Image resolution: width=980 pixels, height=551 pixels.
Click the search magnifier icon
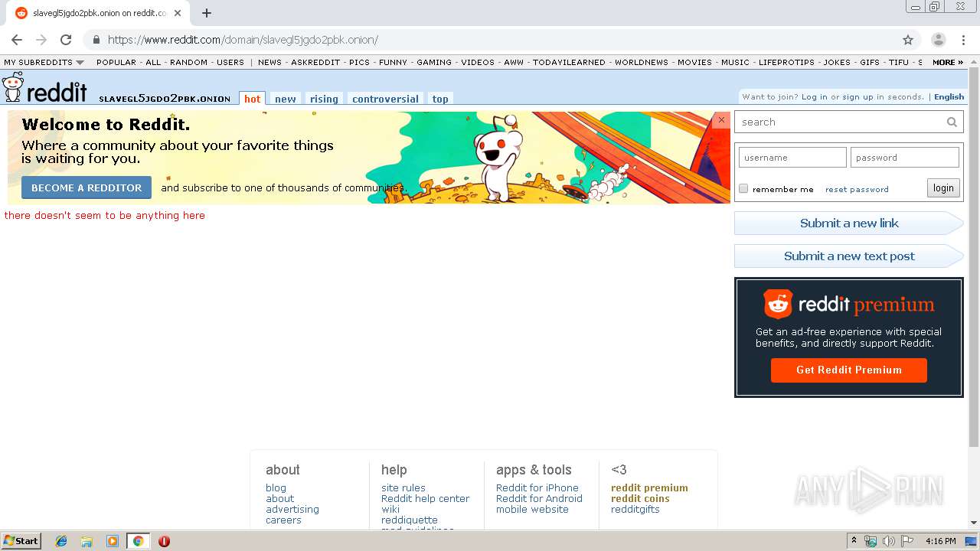(x=952, y=122)
